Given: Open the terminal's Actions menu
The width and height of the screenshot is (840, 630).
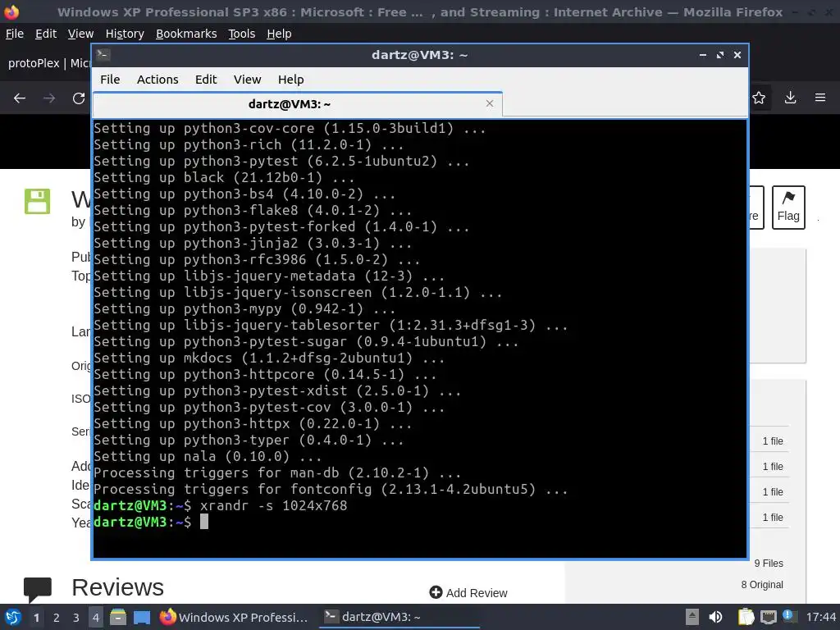Looking at the screenshot, I should [157, 80].
